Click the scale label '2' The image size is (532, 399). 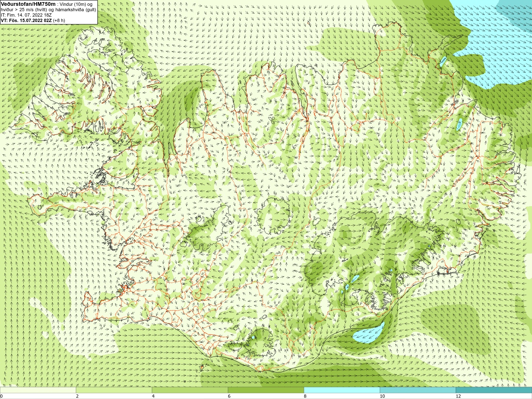[x=77, y=396]
